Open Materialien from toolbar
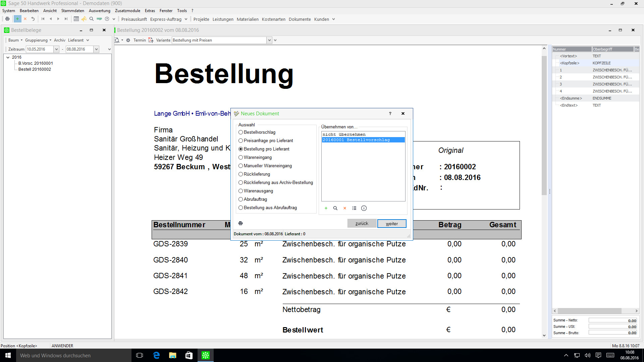Screen dimensions: 644x362 coord(248,19)
